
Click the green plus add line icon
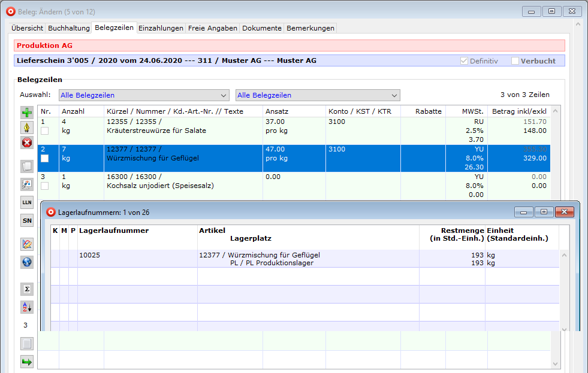pos(27,113)
